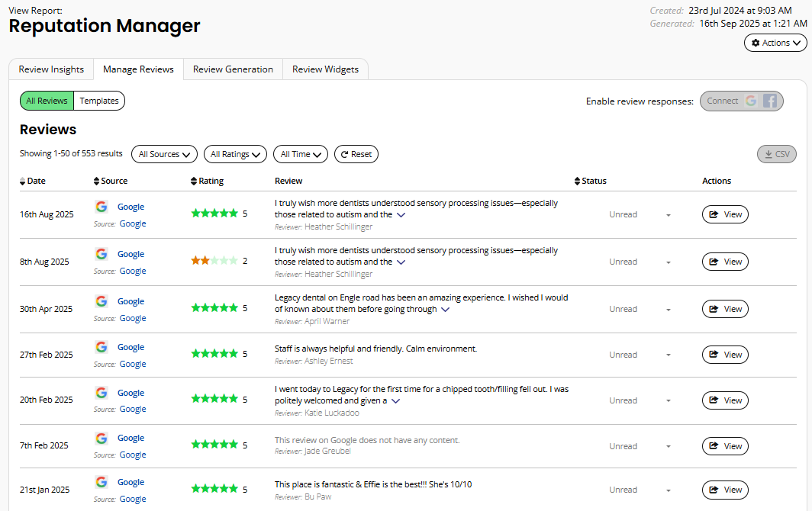Click Google logo icon in 16th Aug 2025 row

click(x=101, y=207)
